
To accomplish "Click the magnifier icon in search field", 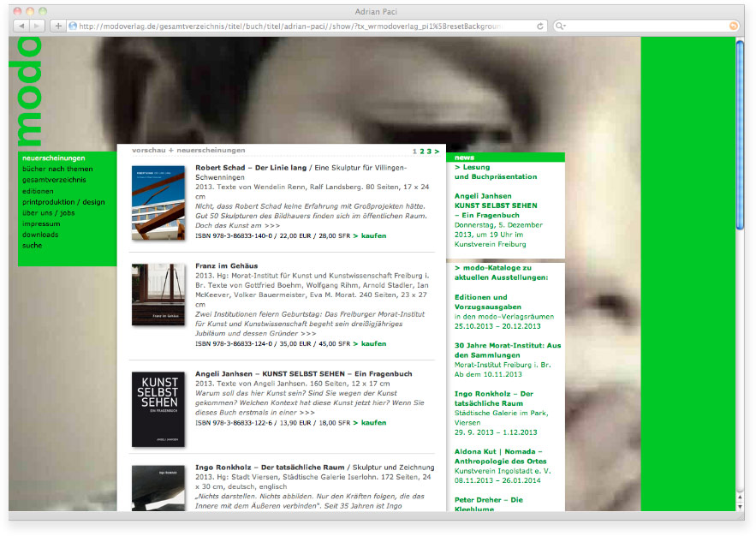I will [561, 27].
